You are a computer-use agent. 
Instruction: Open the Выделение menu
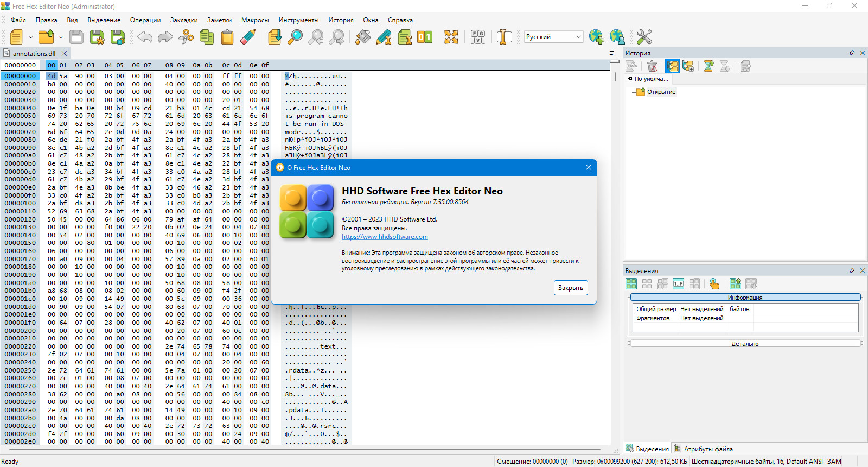click(104, 20)
